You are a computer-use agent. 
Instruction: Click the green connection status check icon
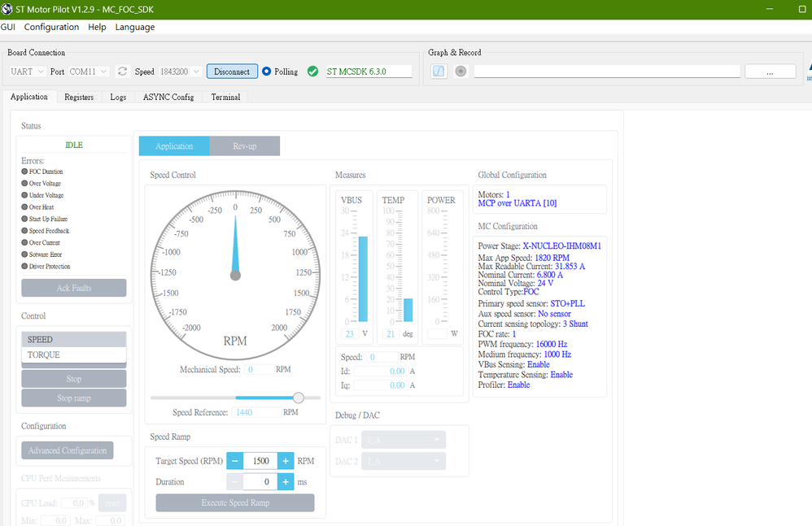coord(312,72)
